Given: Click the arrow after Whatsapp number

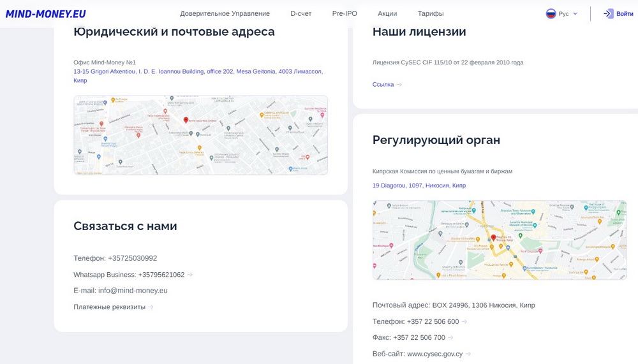Looking at the screenshot, I should (x=189, y=275).
